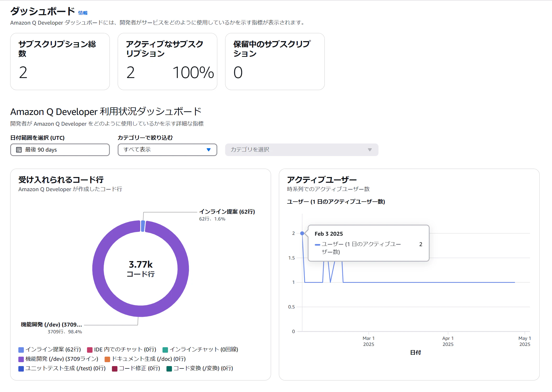Click the インライン提案 (62行) legend swatch
Image resolution: width=552 pixels, height=392 pixels.
click(21, 350)
